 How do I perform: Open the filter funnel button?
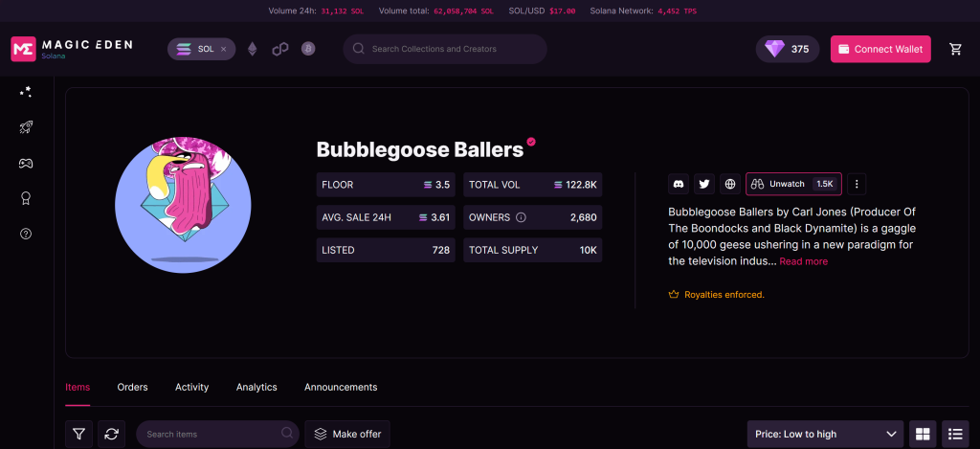point(78,434)
